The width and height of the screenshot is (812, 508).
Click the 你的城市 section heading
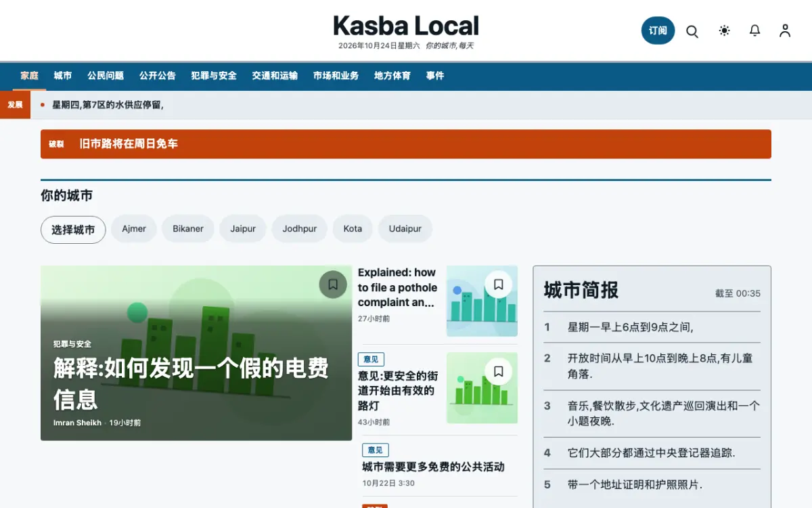[66, 196]
